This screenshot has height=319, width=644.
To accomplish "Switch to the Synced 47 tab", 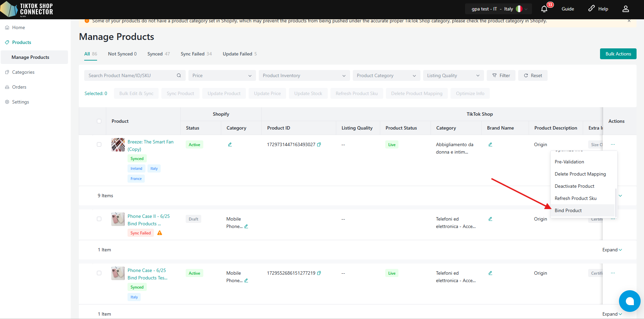I will pyautogui.click(x=159, y=54).
